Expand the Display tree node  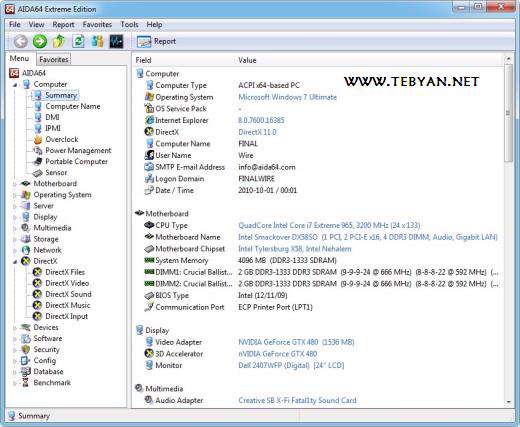click(15, 217)
